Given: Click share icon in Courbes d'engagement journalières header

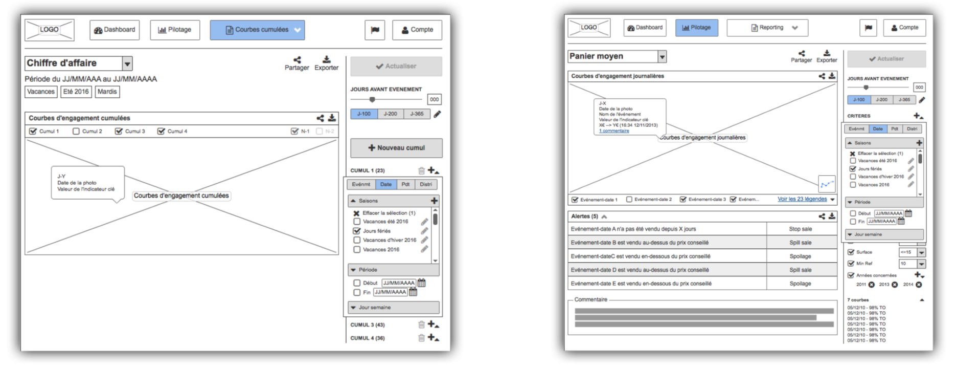Looking at the screenshot, I should click(822, 76).
